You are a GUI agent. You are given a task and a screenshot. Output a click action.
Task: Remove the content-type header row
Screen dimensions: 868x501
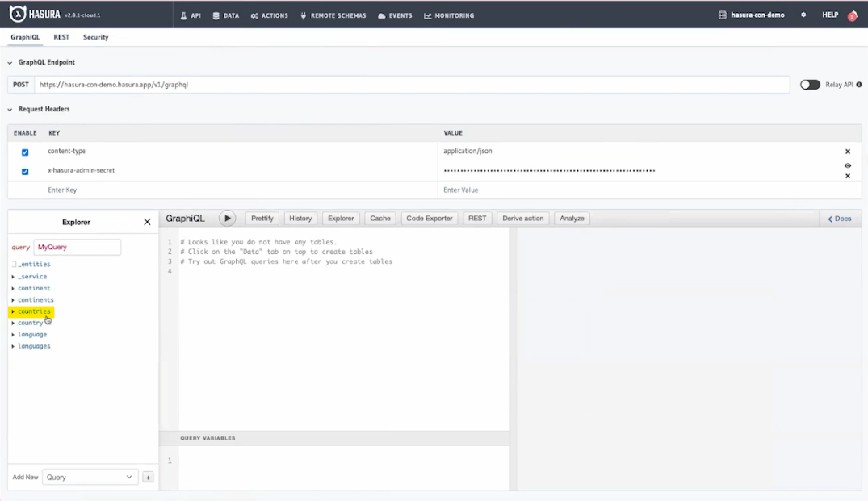click(x=848, y=152)
